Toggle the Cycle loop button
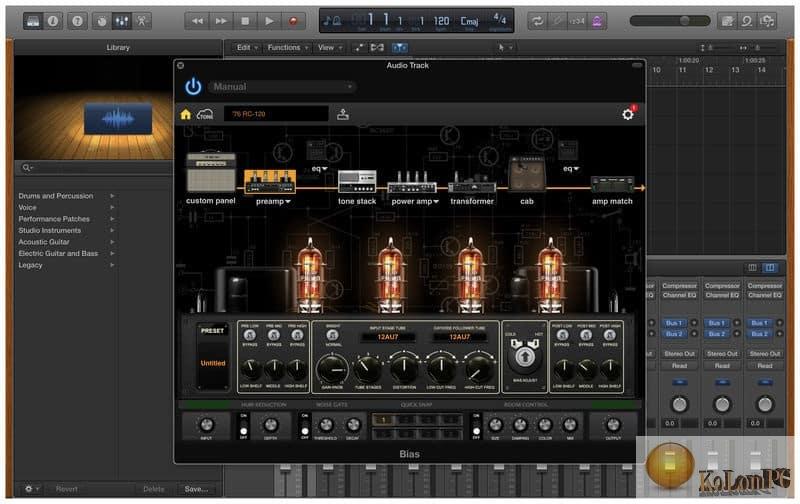The height and width of the screenshot is (504, 800). coord(537,21)
